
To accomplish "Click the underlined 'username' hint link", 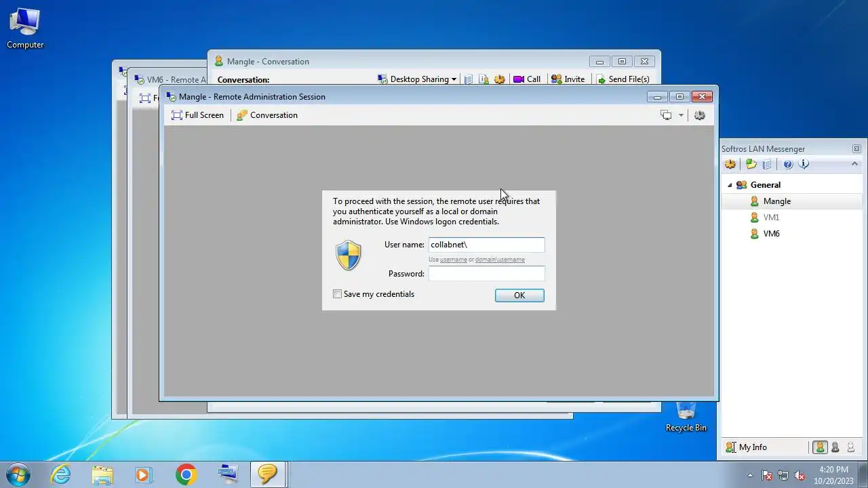I will point(454,260).
